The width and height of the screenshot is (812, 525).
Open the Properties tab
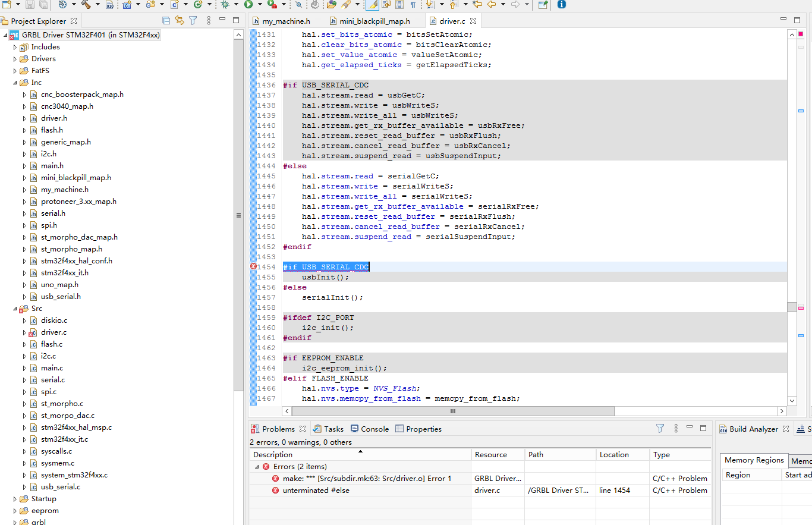(418, 429)
